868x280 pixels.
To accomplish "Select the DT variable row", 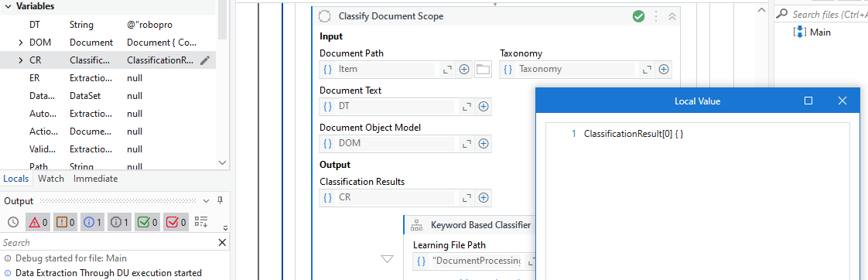I will coord(108,25).
